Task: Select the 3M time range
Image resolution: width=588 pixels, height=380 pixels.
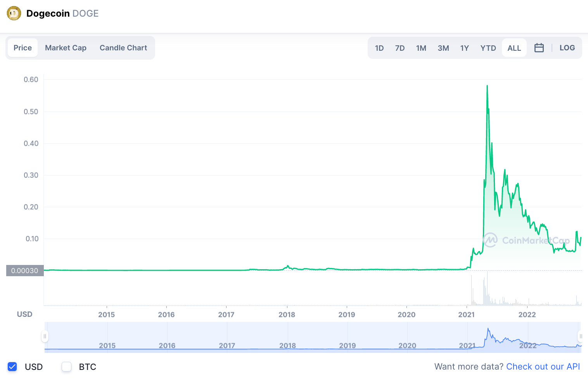Action: point(443,48)
